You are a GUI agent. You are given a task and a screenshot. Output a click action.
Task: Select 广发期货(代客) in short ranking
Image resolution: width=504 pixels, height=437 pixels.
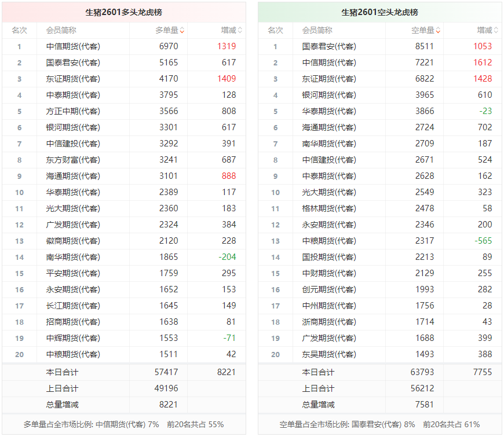(x=329, y=338)
